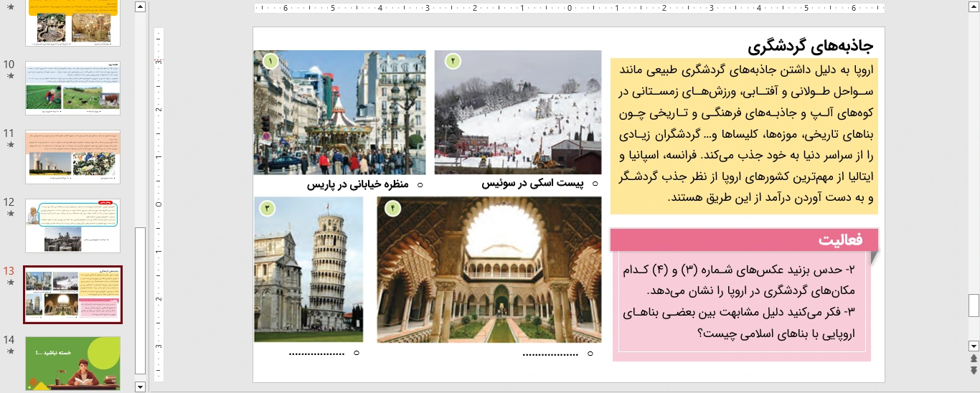Click the green number badge ۱ on the Paris photo
The height and width of the screenshot is (393, 980).
click(x=270, y=61)
